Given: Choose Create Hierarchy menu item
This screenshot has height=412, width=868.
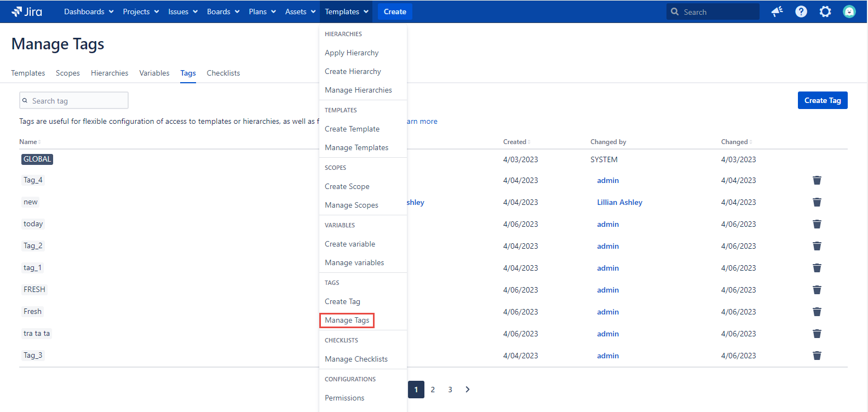Looking at the screenshot, I should [353, 71].
